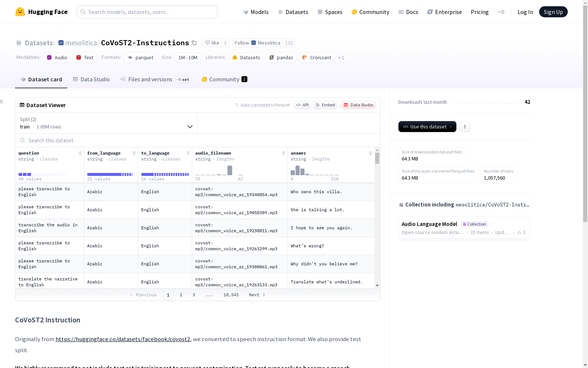The height and width of the screenshot is (368, 588).
Task: Click Next page in pagination
Action: [257, 295]
